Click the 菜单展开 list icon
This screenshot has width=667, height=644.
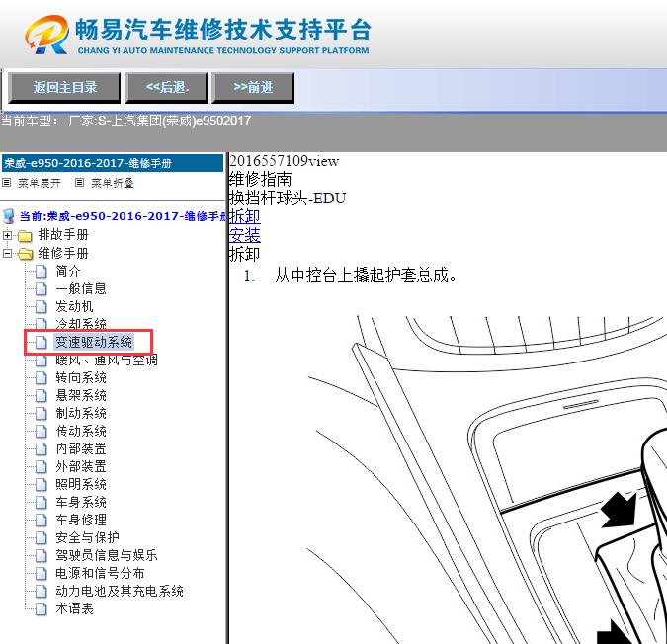(6, 183)
